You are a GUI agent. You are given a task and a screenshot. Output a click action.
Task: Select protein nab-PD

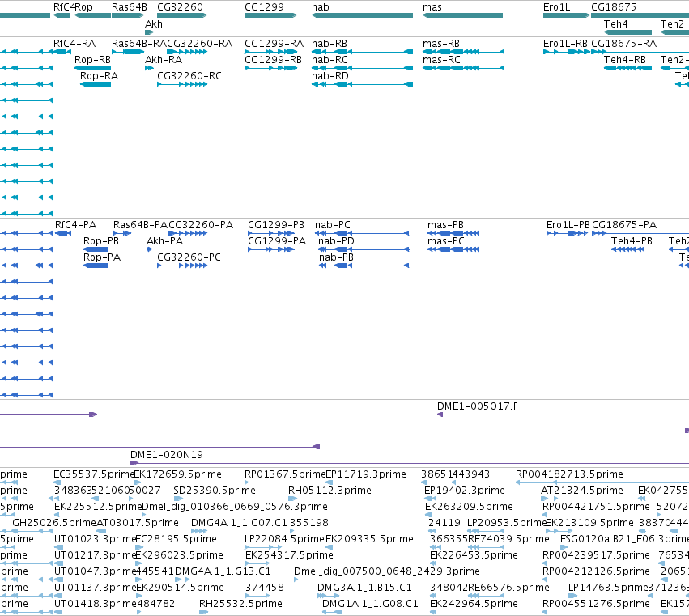pos(336,241)
